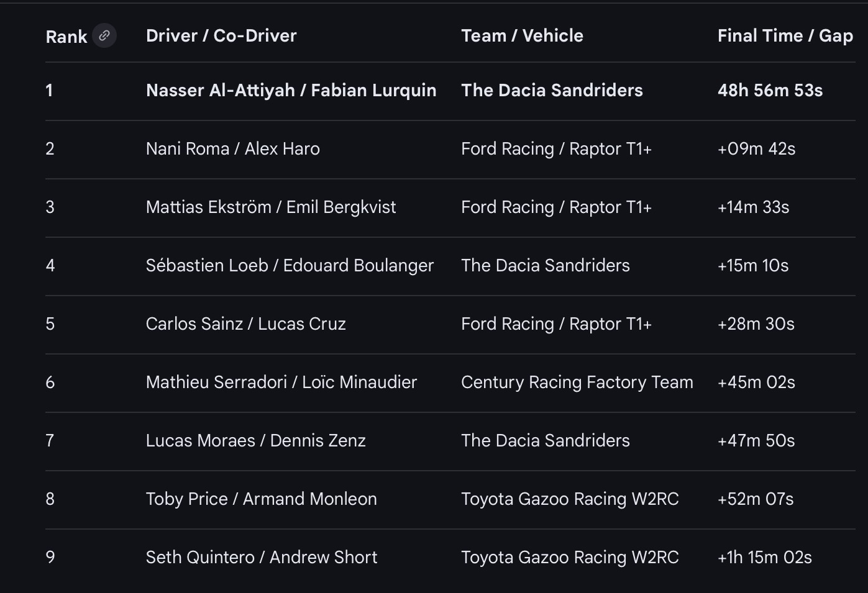Select the Nani Roma / Alex Haro cell
The height and width of the screenshot is (593, 868).
232,148
